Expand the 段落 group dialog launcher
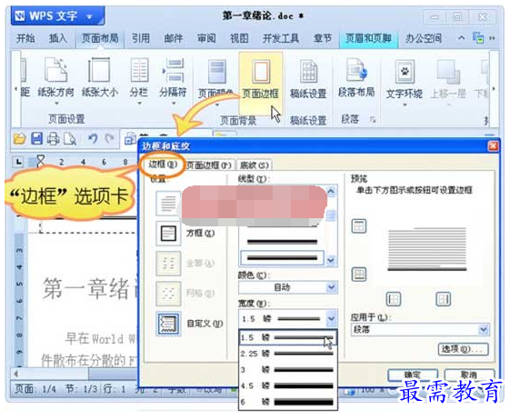The image size is (510, 420). tap(373, 120)
